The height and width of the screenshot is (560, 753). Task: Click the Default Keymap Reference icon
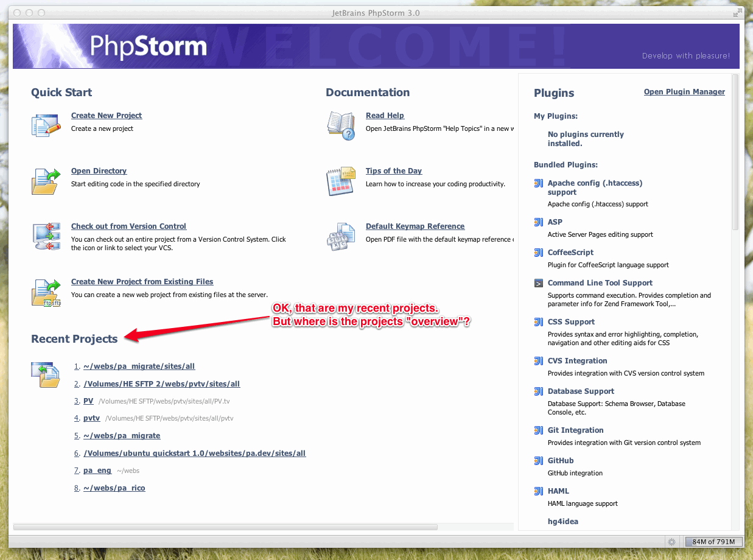coord(341,237)
